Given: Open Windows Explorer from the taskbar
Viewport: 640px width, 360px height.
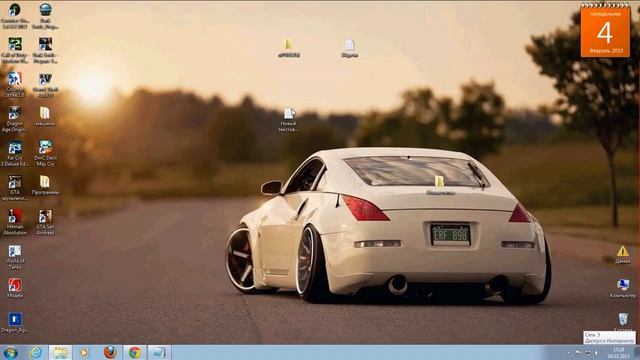Looking at the screenshot, I should 60,353.
